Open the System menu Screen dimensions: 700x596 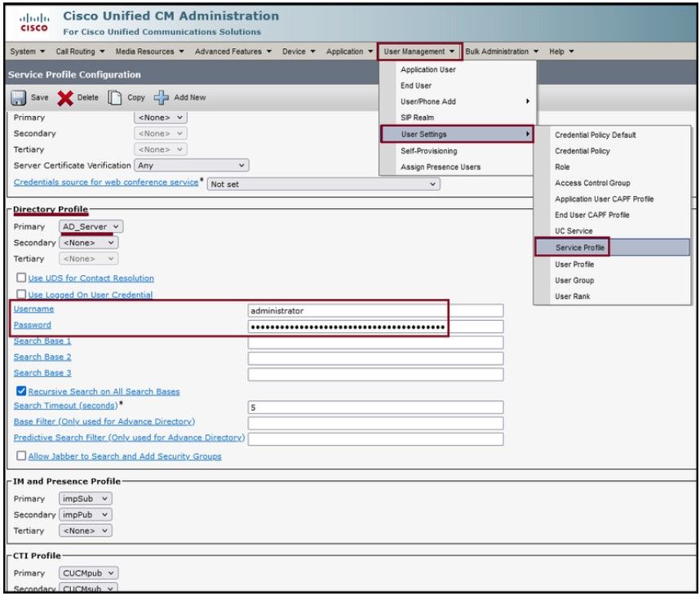coord(27,51)
